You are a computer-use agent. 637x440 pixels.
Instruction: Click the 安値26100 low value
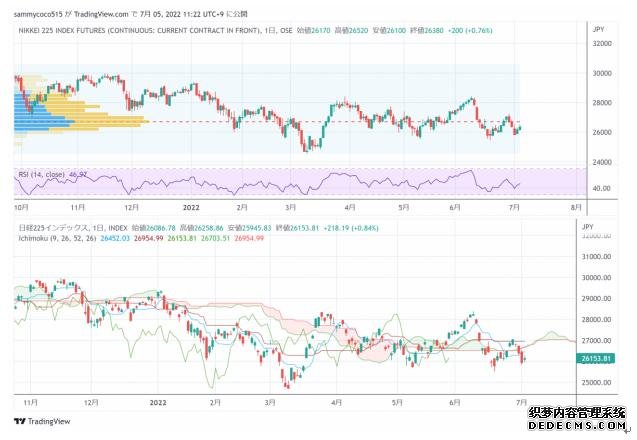pos(389,30)
